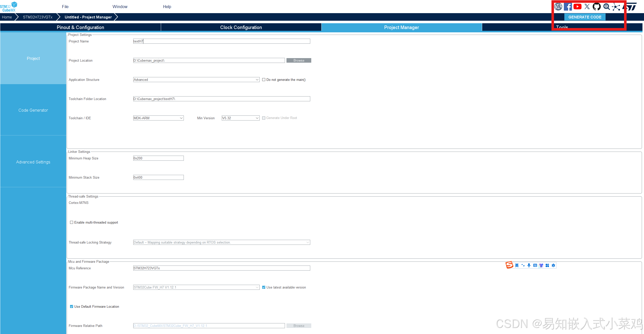
Task: Expand the Application Structure dropdown
Action: tap(257, 80)
